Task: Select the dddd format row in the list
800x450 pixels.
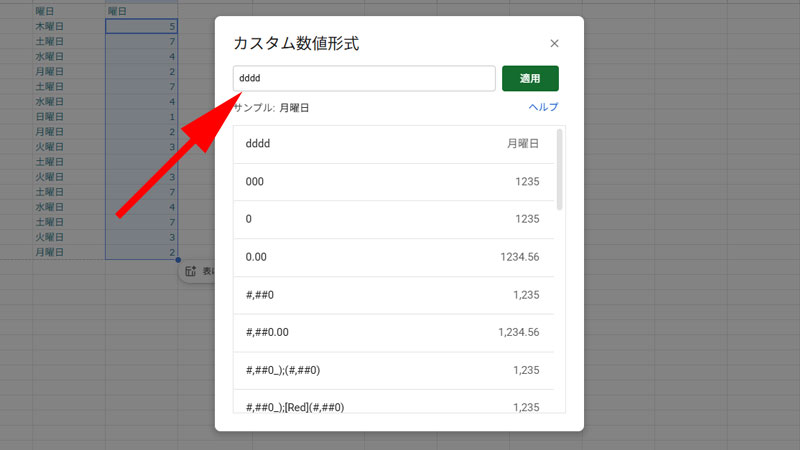Action: (393, 144)
